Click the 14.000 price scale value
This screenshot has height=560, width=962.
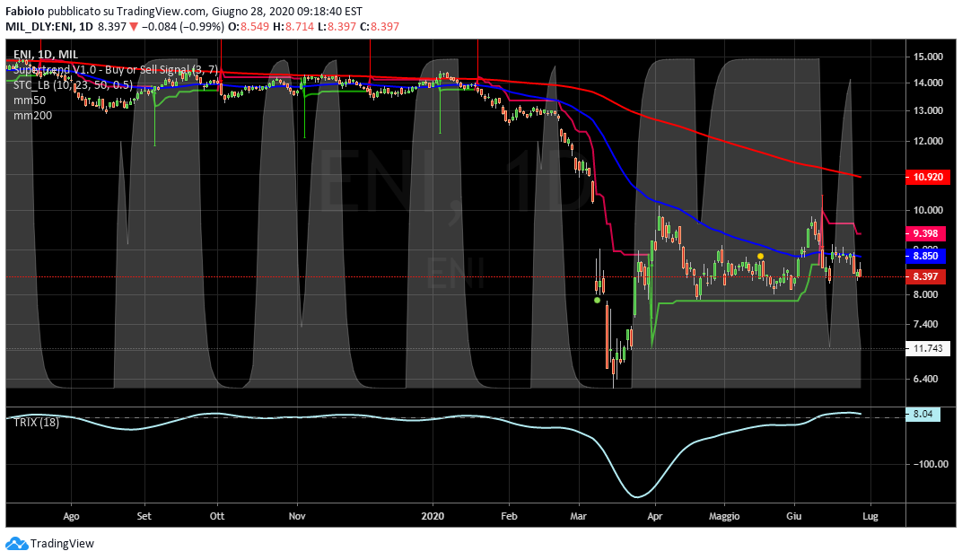[928, 83]
